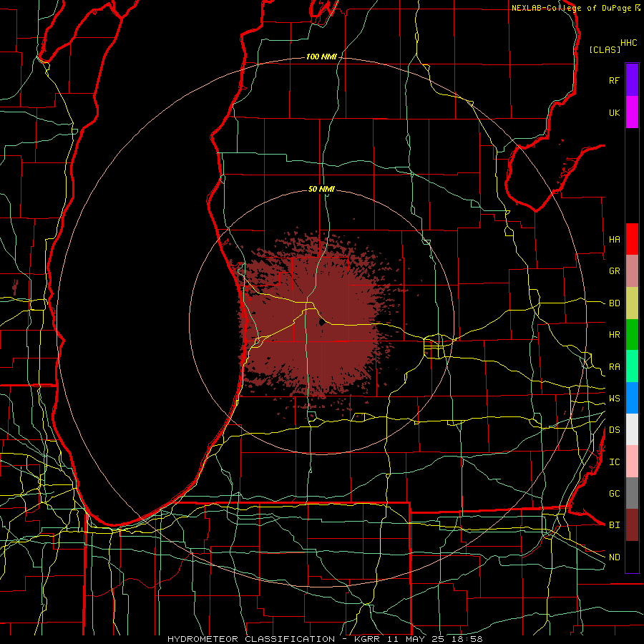Screen dimensions: 644x644
Task: Select the GC gray legend swatch
Action: coord(632,493)
